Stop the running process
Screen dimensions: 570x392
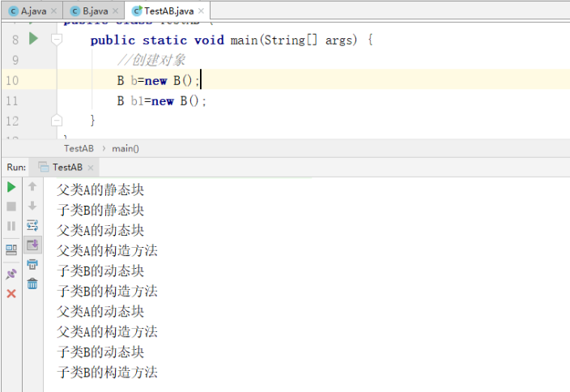(x=11, y=207)
